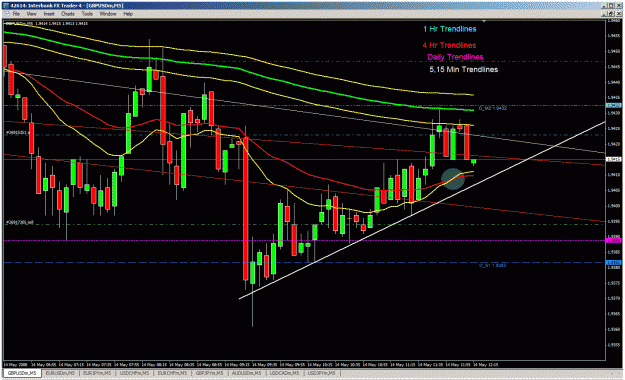
Task: Switch to the USDCHFm,M5 chart tab
Action: click(134, 373)
